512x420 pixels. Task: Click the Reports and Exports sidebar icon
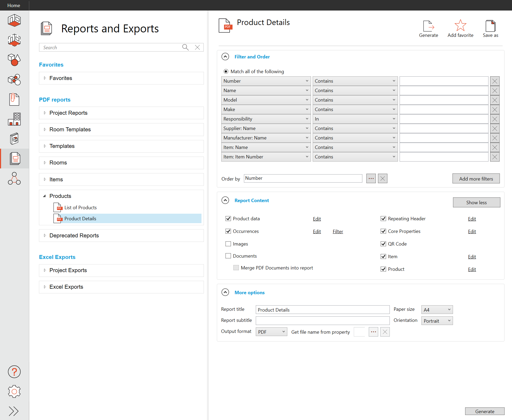point(15,158)
